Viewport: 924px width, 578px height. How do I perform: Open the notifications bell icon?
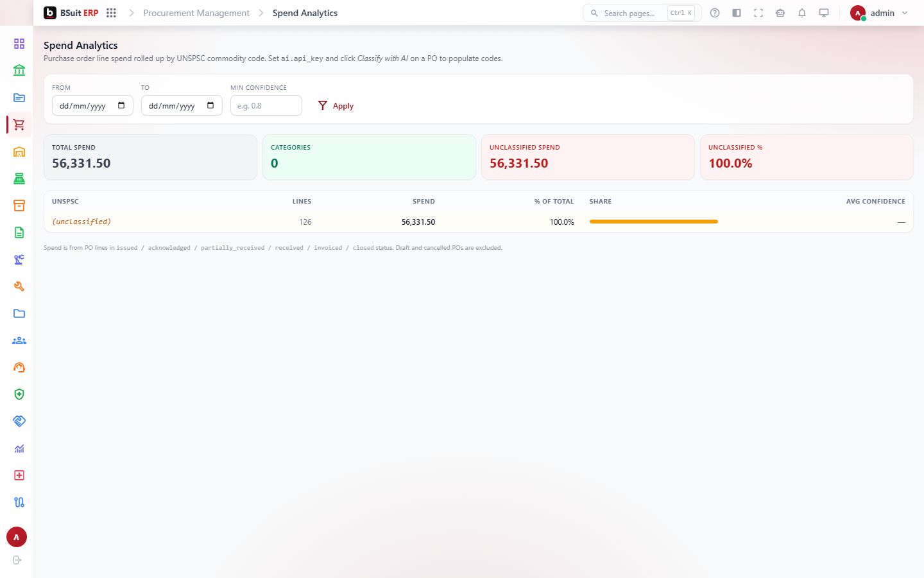[x=802, y=13]
